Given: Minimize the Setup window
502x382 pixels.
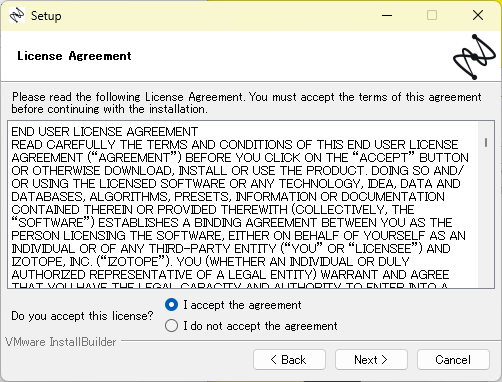Looking at the screenshot, I should [x=387, y=15].
